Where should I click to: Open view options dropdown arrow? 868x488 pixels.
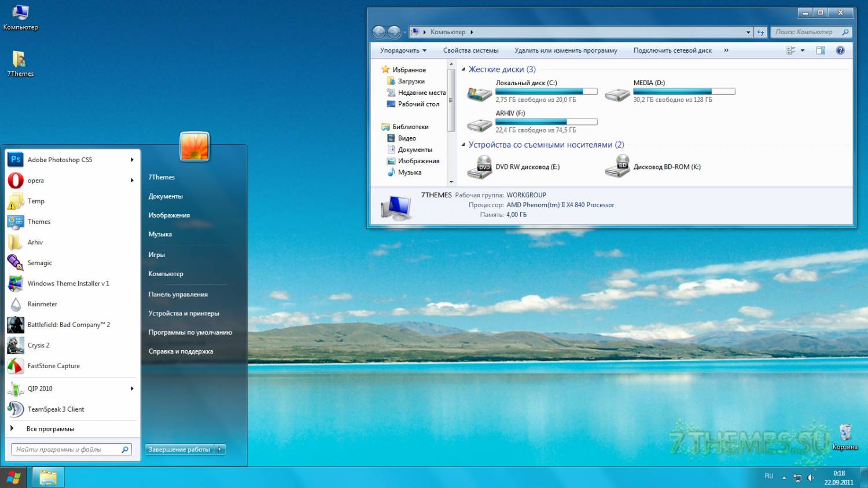[803, 50]
